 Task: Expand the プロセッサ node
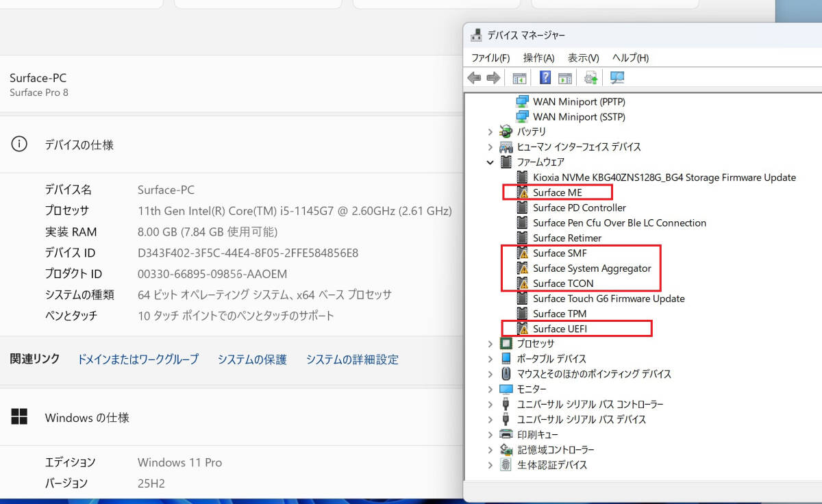point(490,344)
